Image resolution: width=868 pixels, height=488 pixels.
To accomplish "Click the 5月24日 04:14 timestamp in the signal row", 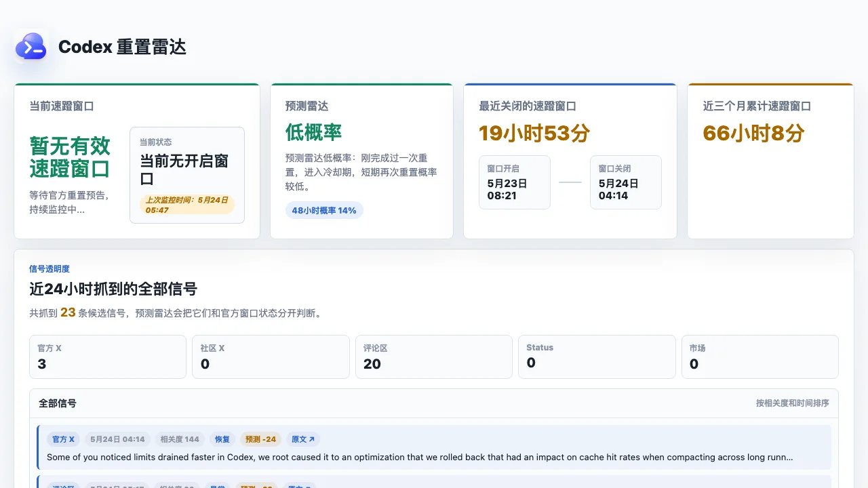I will coord(117,439).
